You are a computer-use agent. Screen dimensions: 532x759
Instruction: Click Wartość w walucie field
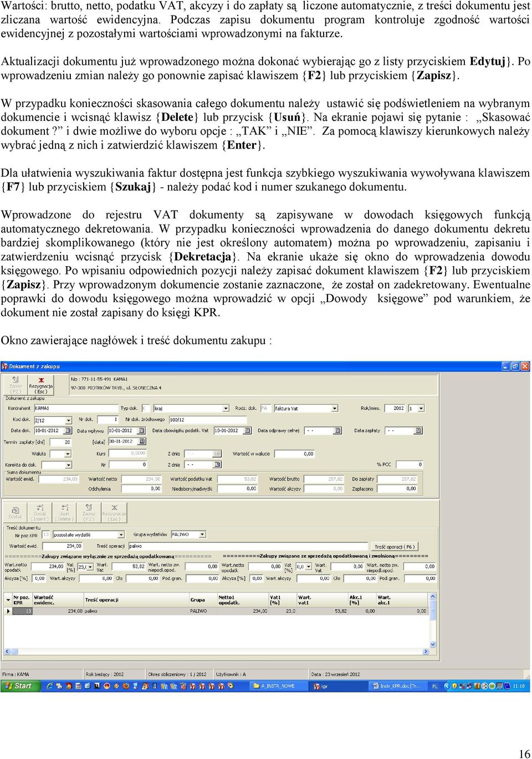point(294,454)
